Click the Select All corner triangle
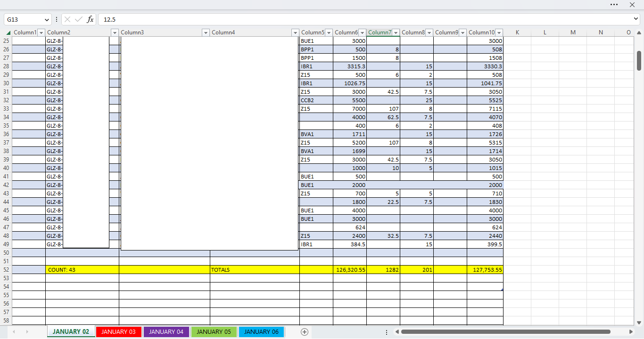The height and width of the screenshot is (339, 644). [8, 33]
